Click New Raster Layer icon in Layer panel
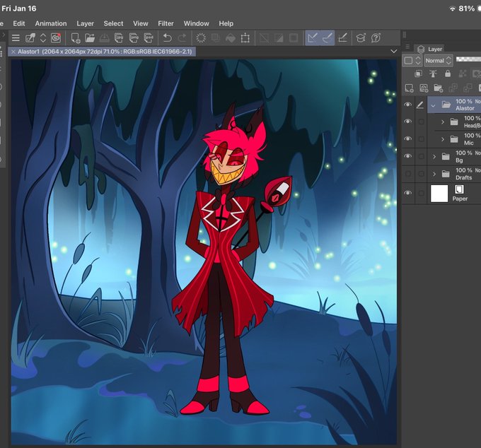This screenshot has width=481, height=448. (410, 88)
